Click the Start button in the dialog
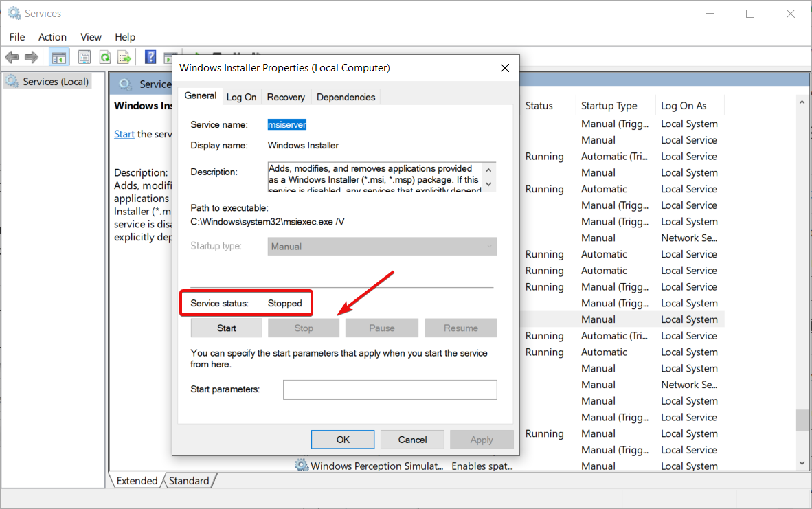 click(226, 328)
